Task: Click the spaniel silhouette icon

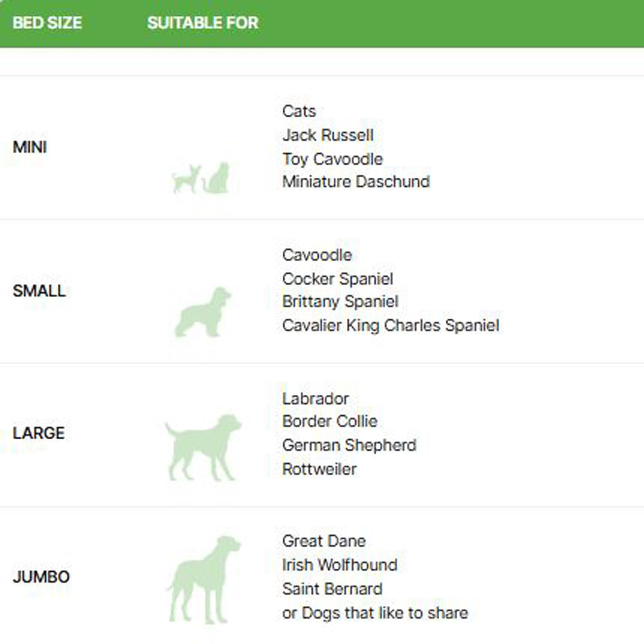Action: tap(203, 312)
